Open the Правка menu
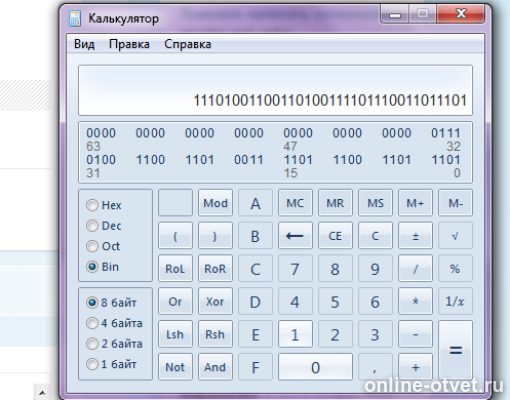 click(129, 44)
